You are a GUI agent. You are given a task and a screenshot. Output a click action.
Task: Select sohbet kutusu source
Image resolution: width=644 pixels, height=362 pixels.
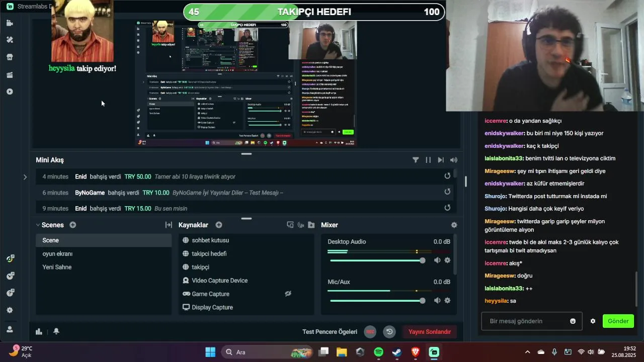click(246, 240)
